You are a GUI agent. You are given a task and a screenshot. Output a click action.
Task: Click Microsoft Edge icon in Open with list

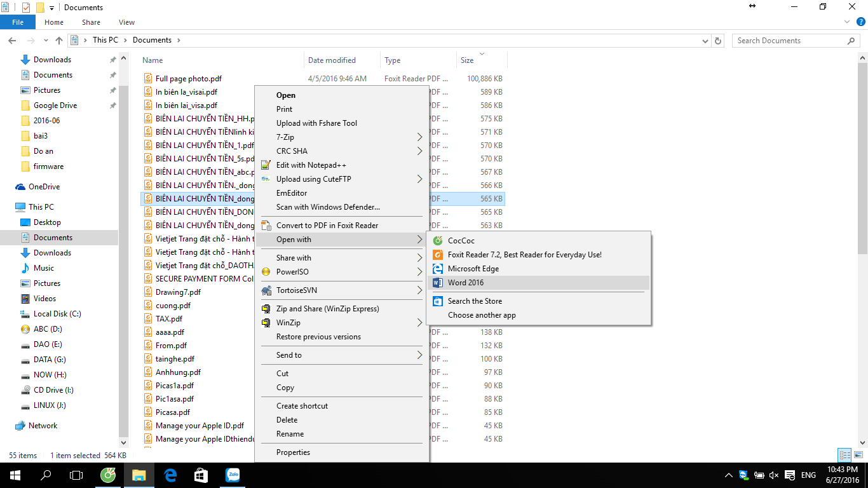pos(437,269)
